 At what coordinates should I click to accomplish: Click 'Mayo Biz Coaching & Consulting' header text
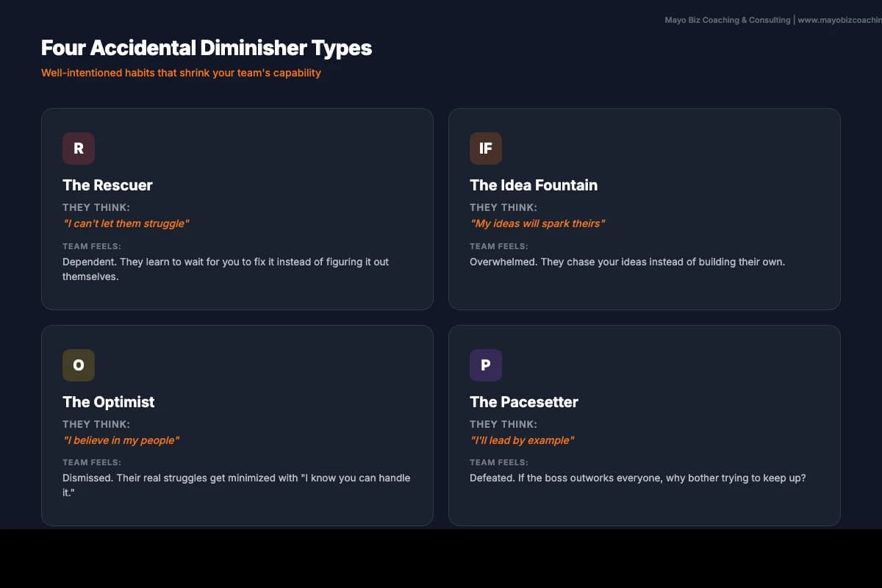point(727,21)
